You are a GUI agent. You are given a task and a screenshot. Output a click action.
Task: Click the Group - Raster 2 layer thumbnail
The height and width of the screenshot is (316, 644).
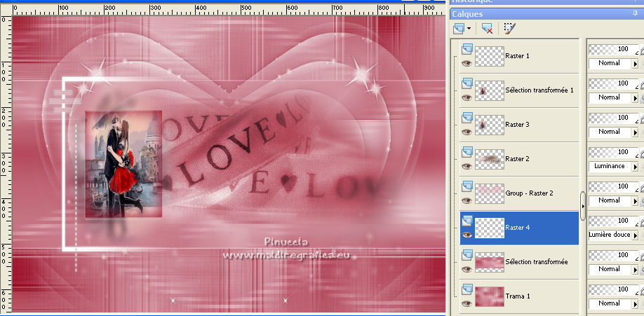click(490, 193)
